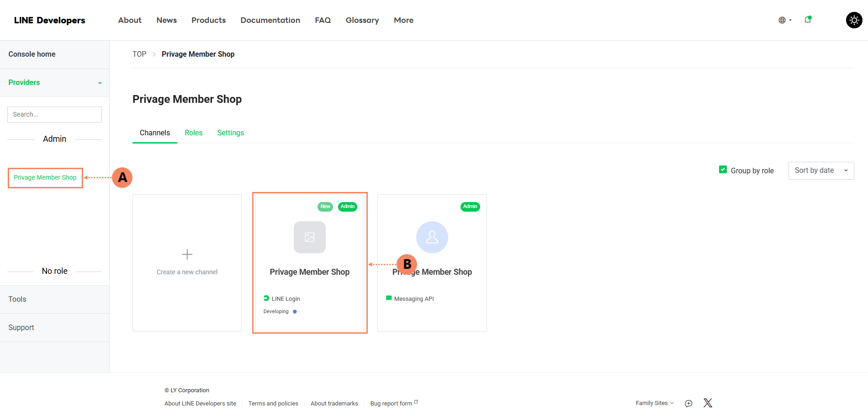Viewport: 868px width, 416px height.
Task: Click the TOP breadcrumb link
Action: 139,54
